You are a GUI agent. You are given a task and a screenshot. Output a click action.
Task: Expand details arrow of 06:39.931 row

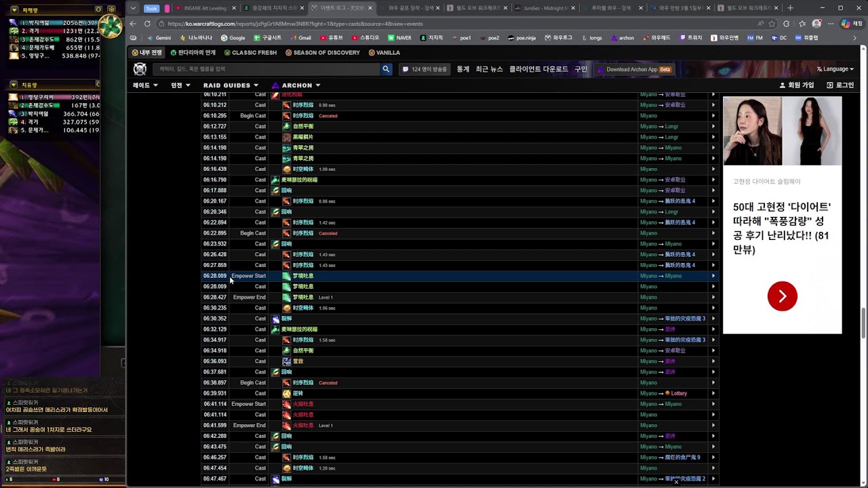pyautogui.click(x=713, y=393)
